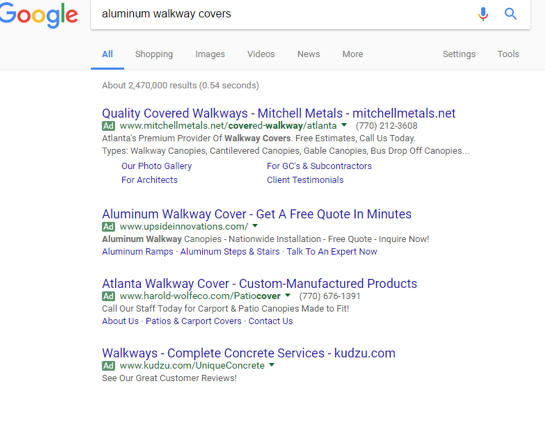Click the Google logo
Image resolution: width=552 pixels, height=422 pixels.
click(x=39, y=15)
